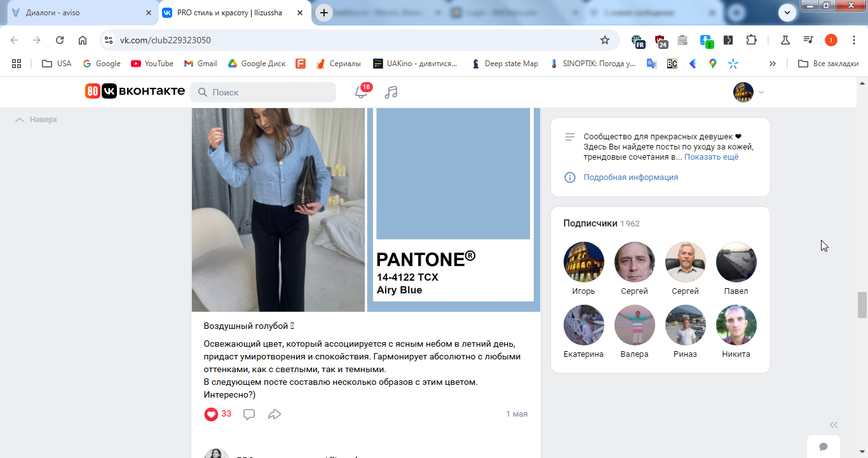Viewport: 868px width, 458px height.
Task: Open the Google Translate bookmark icon
Action: pos(651,64)
